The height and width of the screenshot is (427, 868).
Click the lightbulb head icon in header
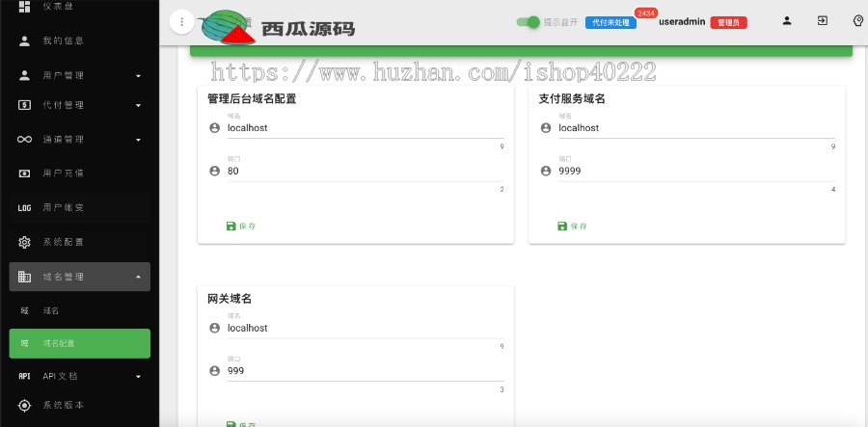[857, 20]
